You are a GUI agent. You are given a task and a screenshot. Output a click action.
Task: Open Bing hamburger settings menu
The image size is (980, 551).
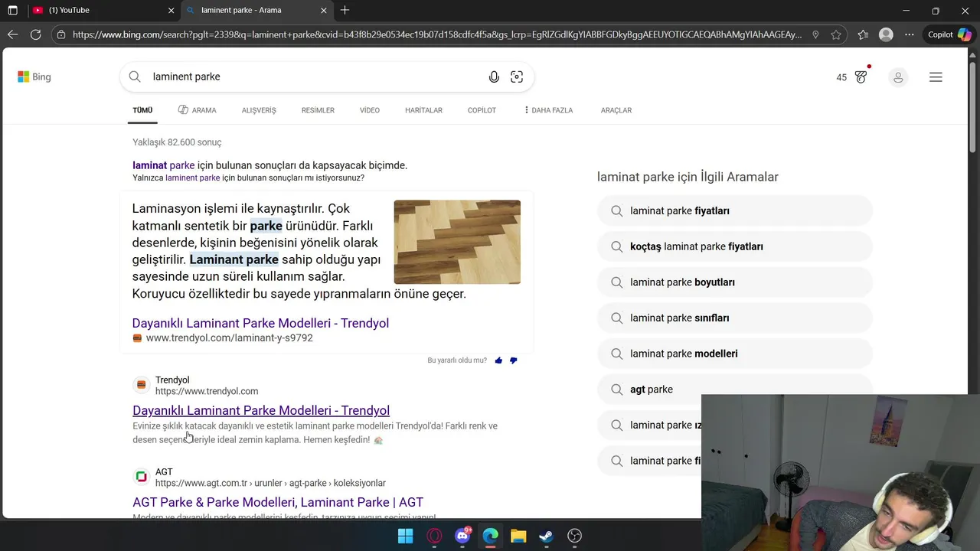[x=936, y=77]
